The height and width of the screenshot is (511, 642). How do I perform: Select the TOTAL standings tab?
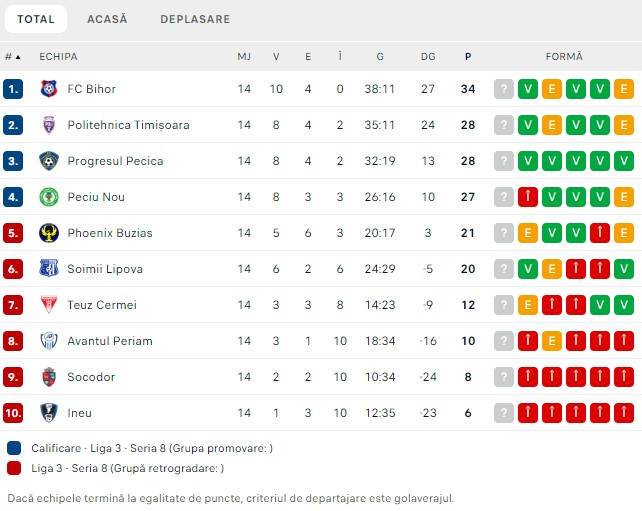point(36,19)
